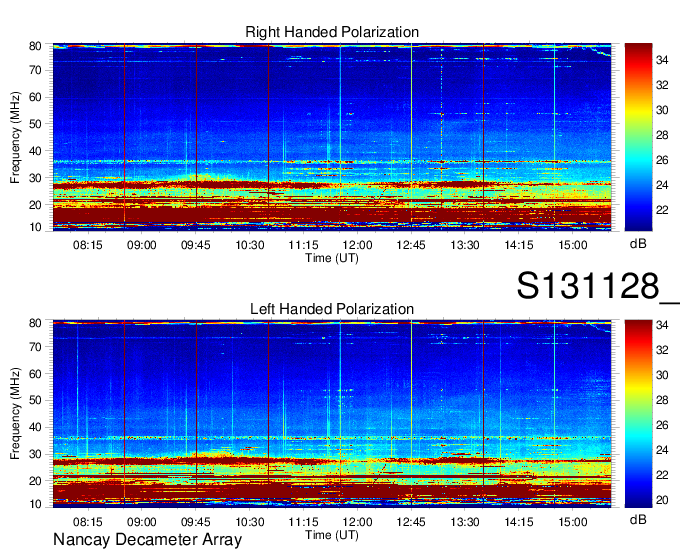The image size is (680, 552).
Task: Click 13:30 tick on right-handed plot
Action: [465, 245]
